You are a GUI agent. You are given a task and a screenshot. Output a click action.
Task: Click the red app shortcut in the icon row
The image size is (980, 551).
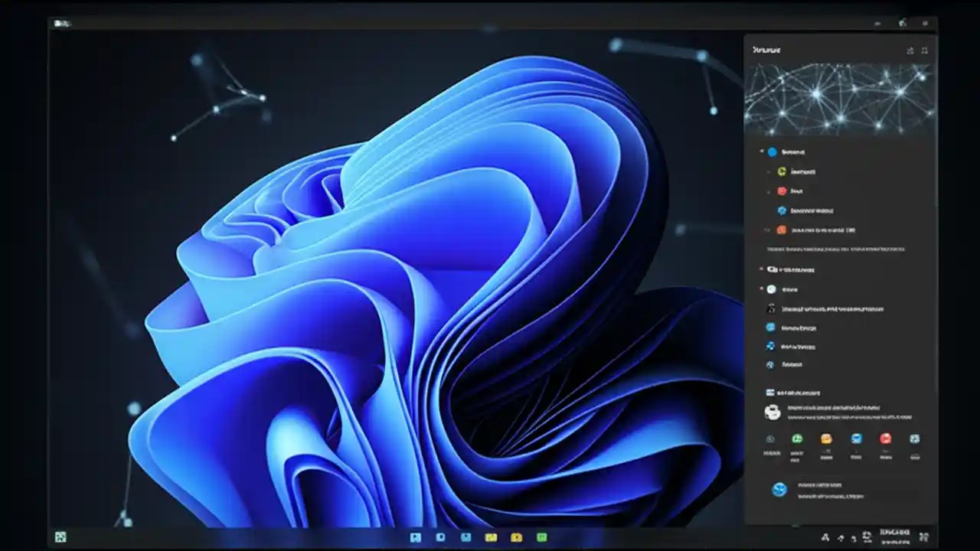(884, 439)
